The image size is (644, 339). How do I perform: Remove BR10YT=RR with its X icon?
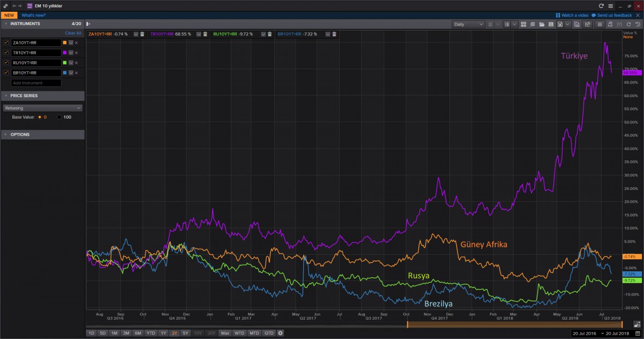[x=76, y=73]
